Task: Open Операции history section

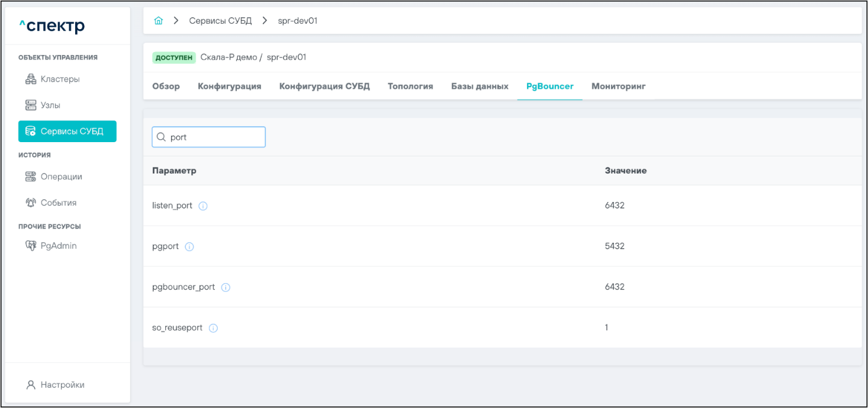Action: [x=61, y=176]
